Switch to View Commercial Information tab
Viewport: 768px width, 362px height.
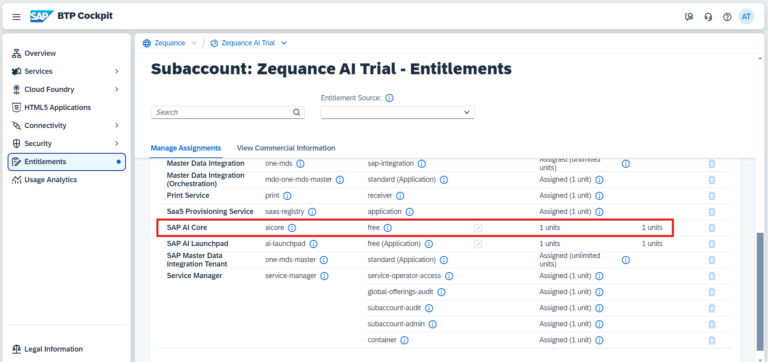point(286,148)
